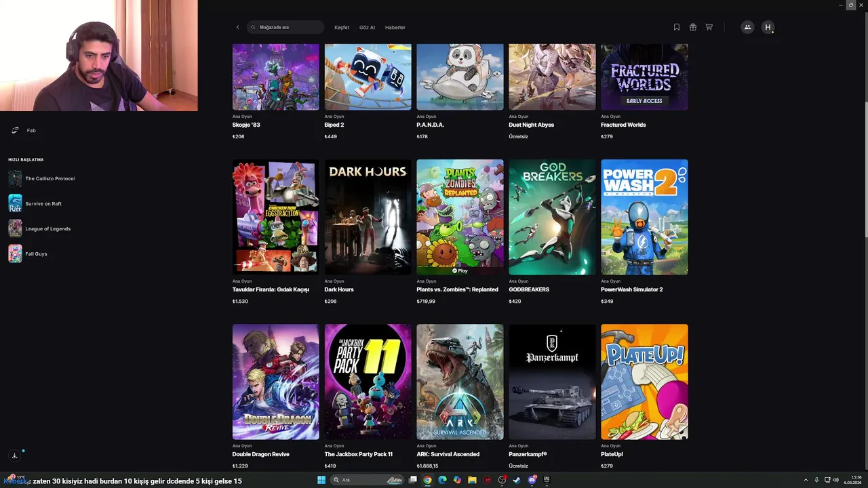Select Double Dragon Revive cover art

point(276,382)
